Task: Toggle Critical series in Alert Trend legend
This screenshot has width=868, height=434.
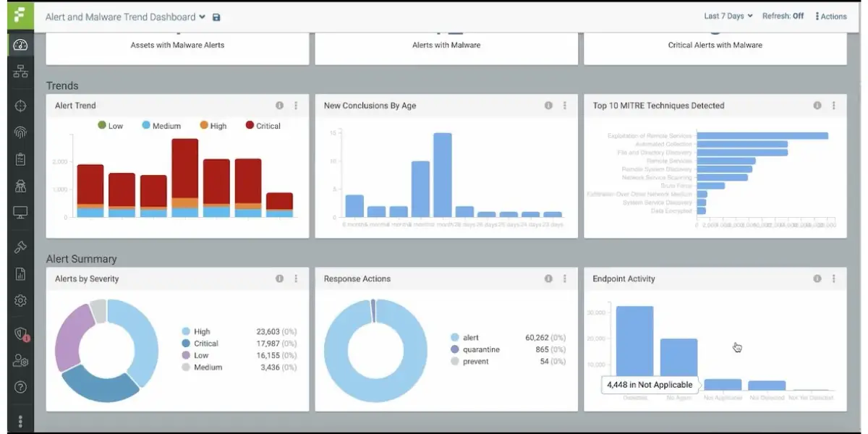Action: point(263,126)
